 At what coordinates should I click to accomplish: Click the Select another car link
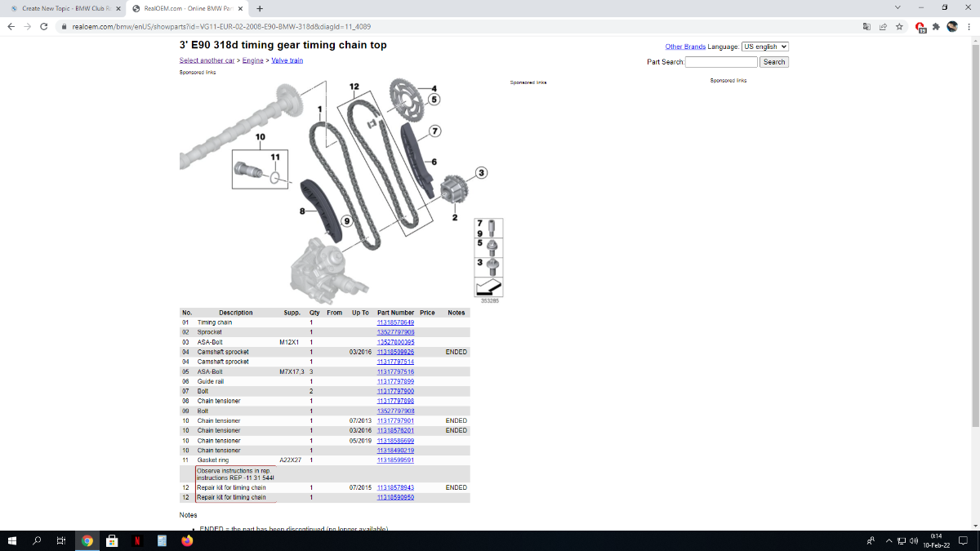tap(207, 60)
